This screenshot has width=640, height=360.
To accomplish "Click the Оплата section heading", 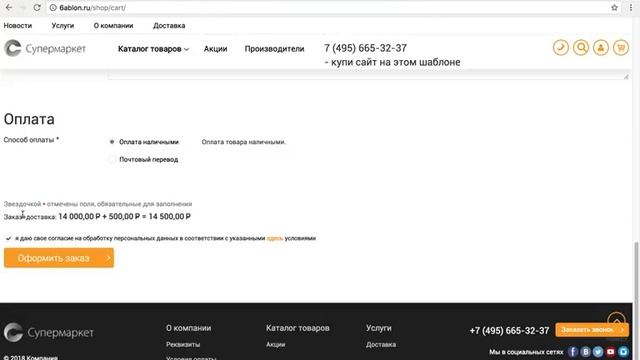I will [29, 119].
